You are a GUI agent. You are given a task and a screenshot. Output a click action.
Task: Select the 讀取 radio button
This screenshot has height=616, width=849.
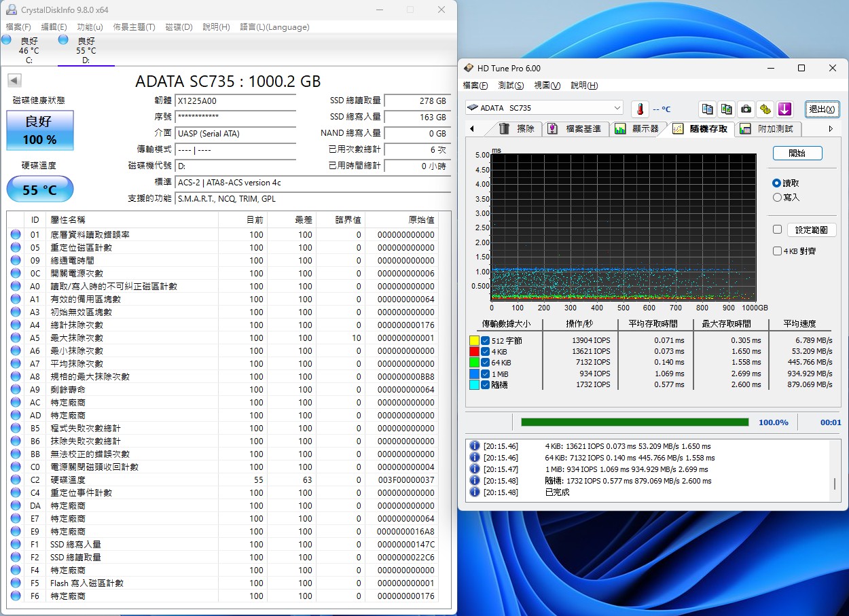(x=777, y=183)
